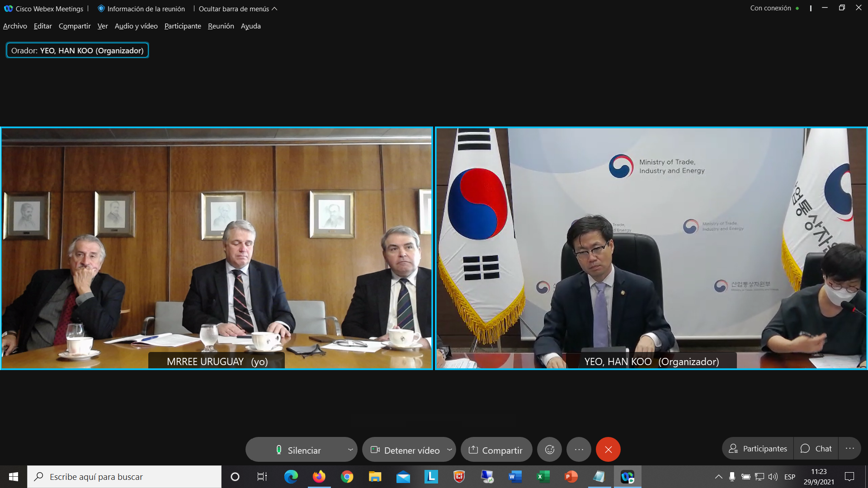Open Windows Start menu
Viewport: 868px width, 488px height.
coord(14,477)
